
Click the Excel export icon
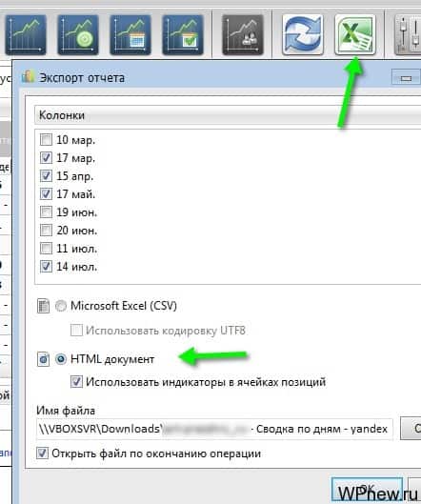click(x=354, y=34)
